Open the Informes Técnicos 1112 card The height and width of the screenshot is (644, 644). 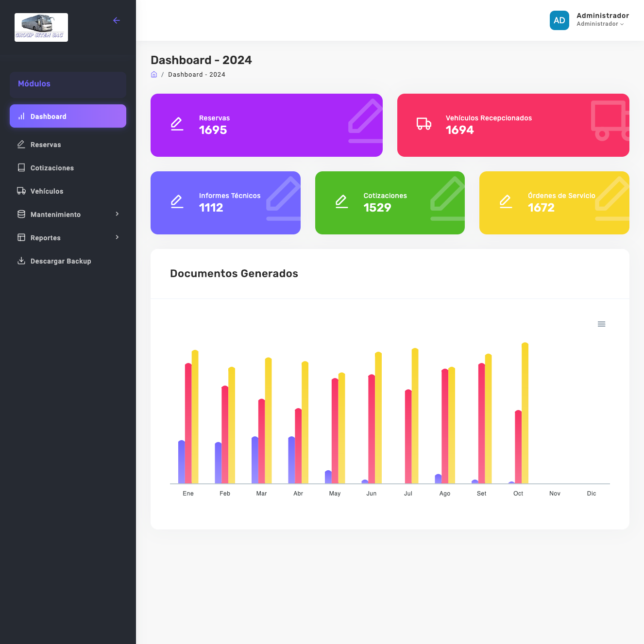click(x=225, y=203)
